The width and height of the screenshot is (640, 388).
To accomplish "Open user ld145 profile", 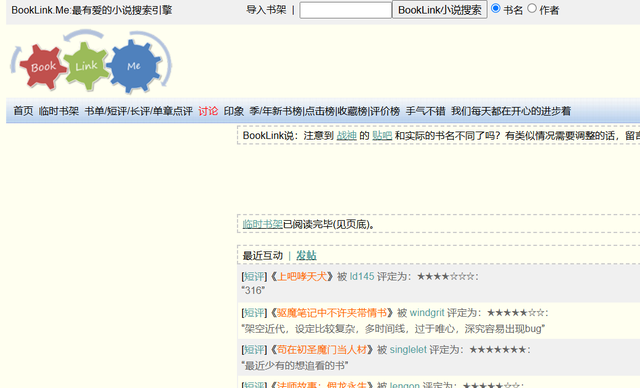I will [362, 277].
